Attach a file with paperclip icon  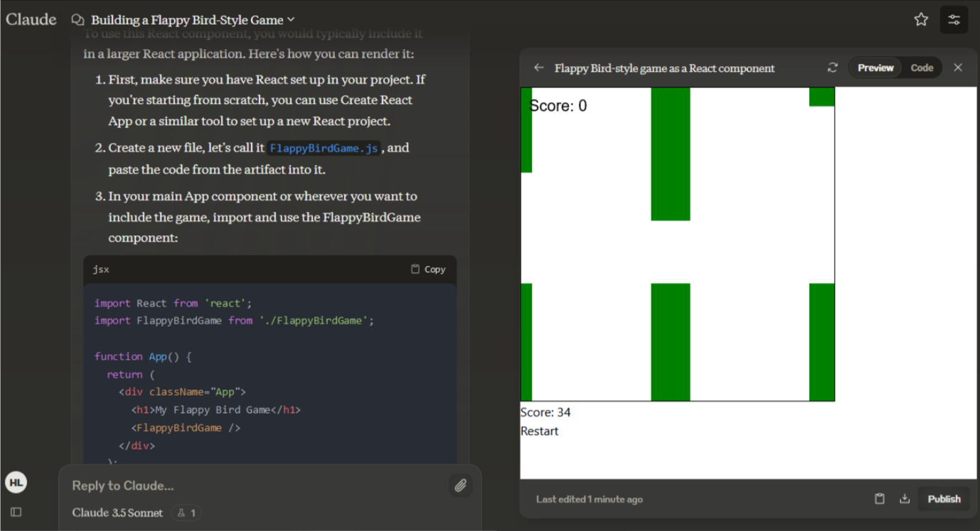coord(461,486)
